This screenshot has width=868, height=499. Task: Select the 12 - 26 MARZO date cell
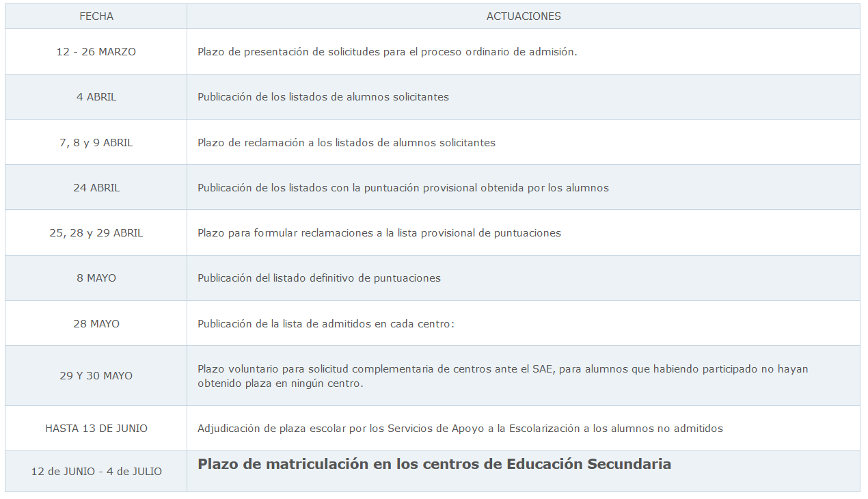point(96,52)
